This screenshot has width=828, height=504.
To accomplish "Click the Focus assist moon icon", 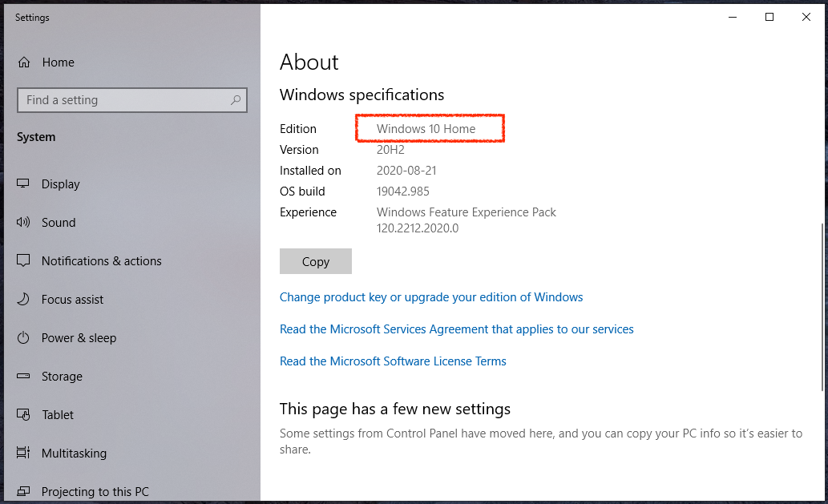I will [23, 299].
